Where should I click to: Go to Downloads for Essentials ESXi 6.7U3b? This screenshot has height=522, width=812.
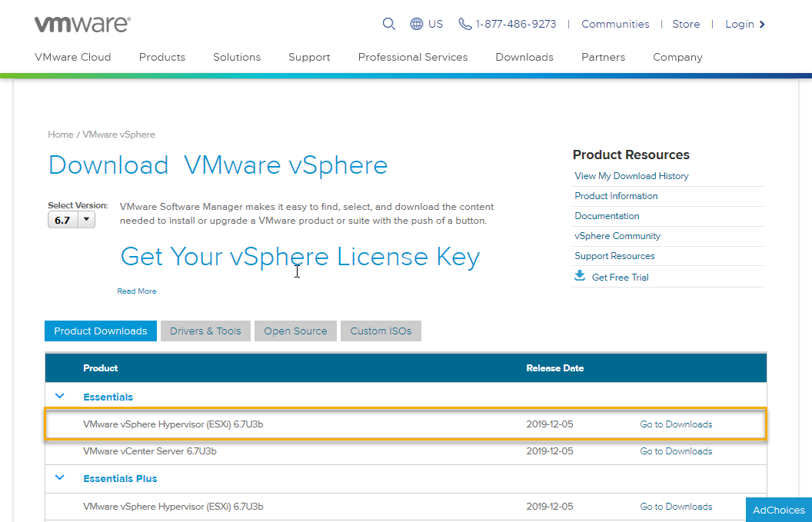click(677, 424)
